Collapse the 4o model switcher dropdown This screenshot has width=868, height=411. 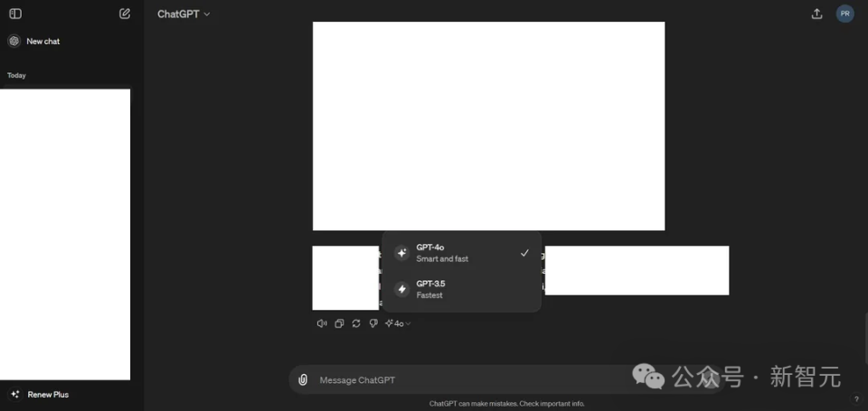click(398, 323)
